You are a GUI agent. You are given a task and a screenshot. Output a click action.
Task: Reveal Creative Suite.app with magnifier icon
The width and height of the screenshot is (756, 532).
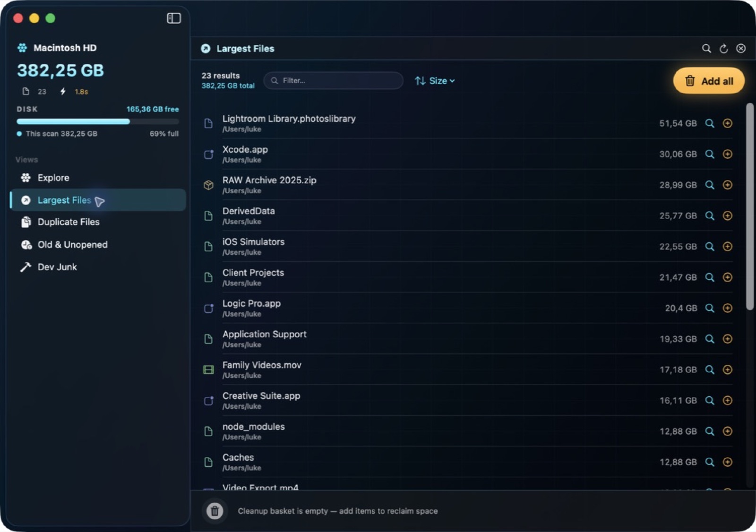coord(710,400)
